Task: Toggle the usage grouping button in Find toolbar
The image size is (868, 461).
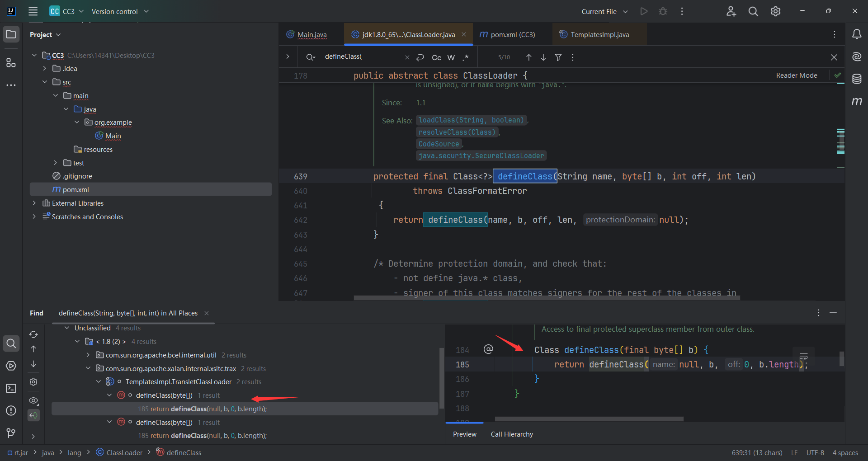Action: [33, 415]
